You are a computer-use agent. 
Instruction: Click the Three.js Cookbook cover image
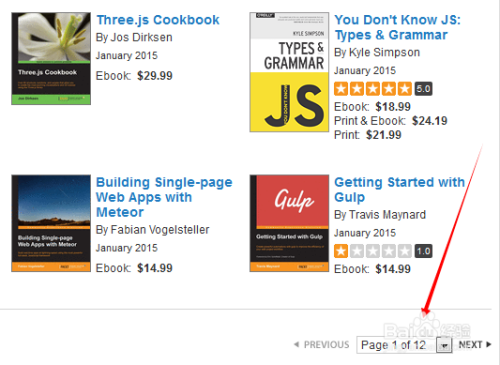coord(51,59)
